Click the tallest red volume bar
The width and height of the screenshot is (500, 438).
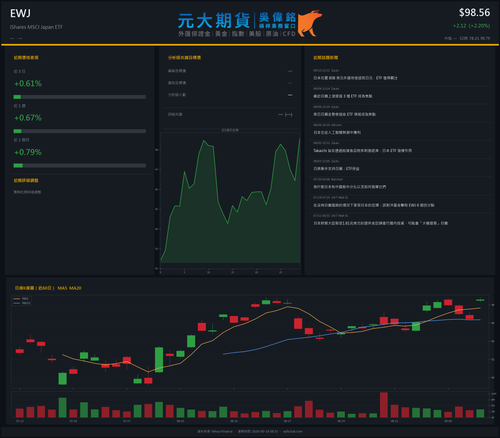(384, 405)
